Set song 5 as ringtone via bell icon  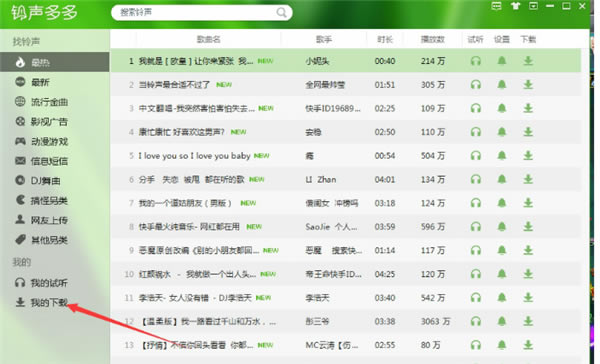click(502, 155)
